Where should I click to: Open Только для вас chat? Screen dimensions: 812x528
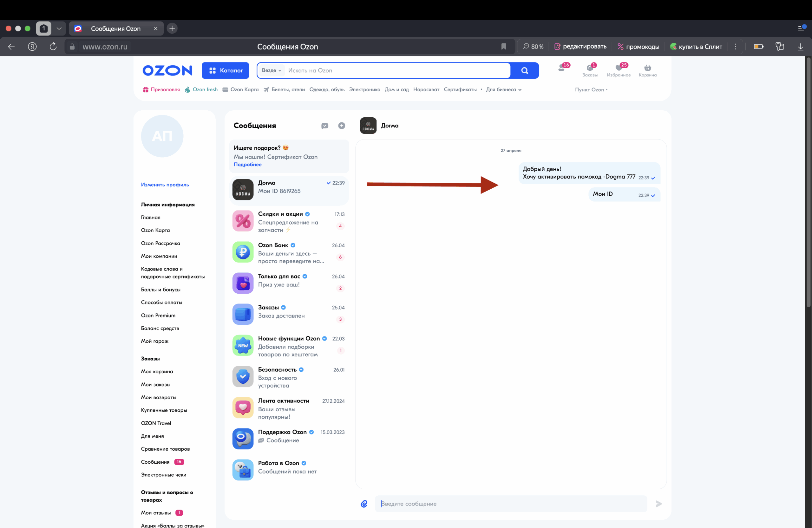289,283
